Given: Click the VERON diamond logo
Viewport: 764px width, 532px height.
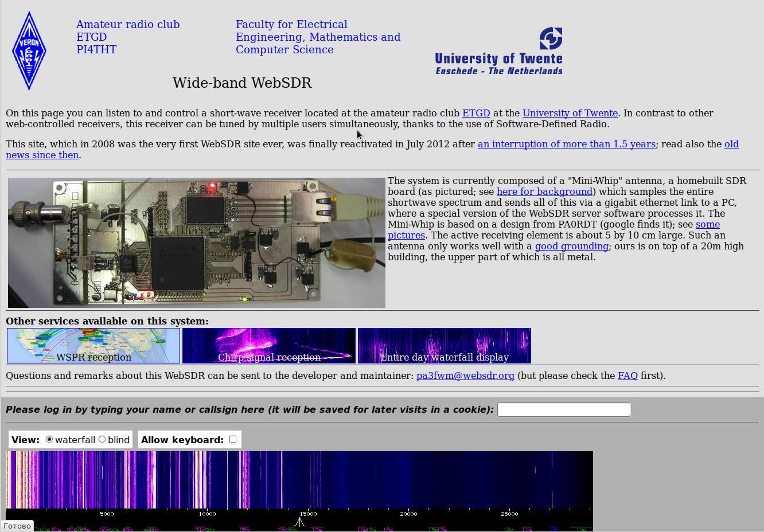Looking at the screenshot, I should tap(29, 51).
